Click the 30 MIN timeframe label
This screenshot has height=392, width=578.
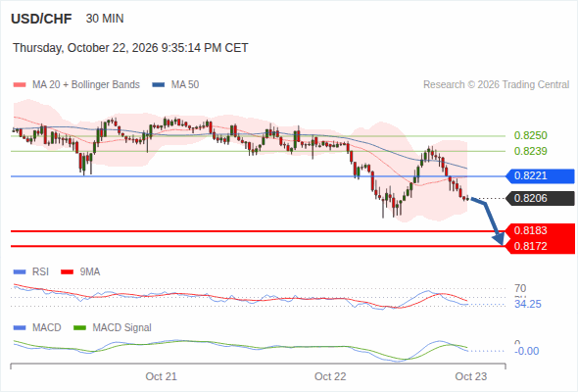pyautogui.click(x=105, y=19)
